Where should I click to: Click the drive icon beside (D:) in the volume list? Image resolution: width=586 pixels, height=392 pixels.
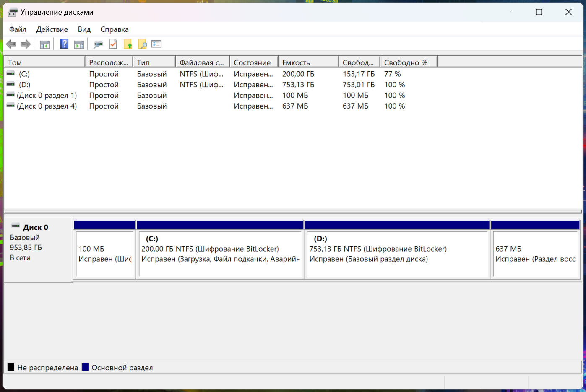[x=10, y=85]
